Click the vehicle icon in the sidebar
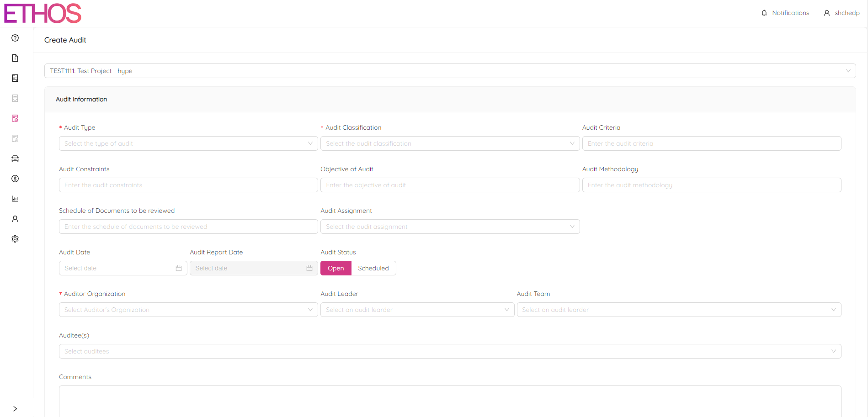Screen dimensions: 868x417 pos(15,158)
